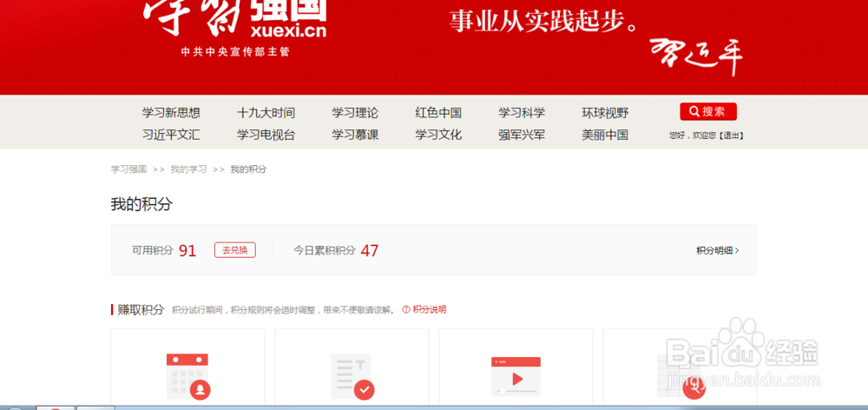
Task: Click the question mark icon by 积分说明
Action: click(x=405, y=310)
